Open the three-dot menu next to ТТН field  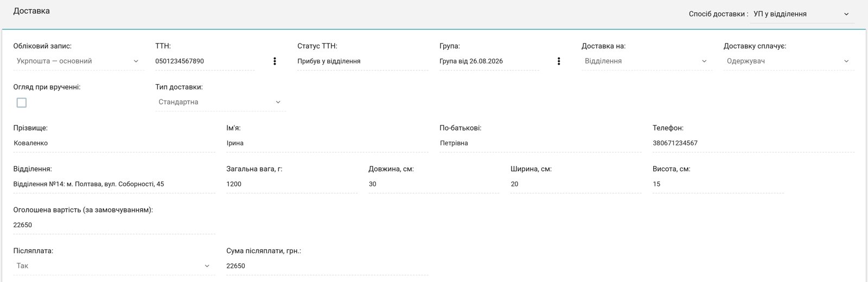pyautogui.click(x=275, y=61)
